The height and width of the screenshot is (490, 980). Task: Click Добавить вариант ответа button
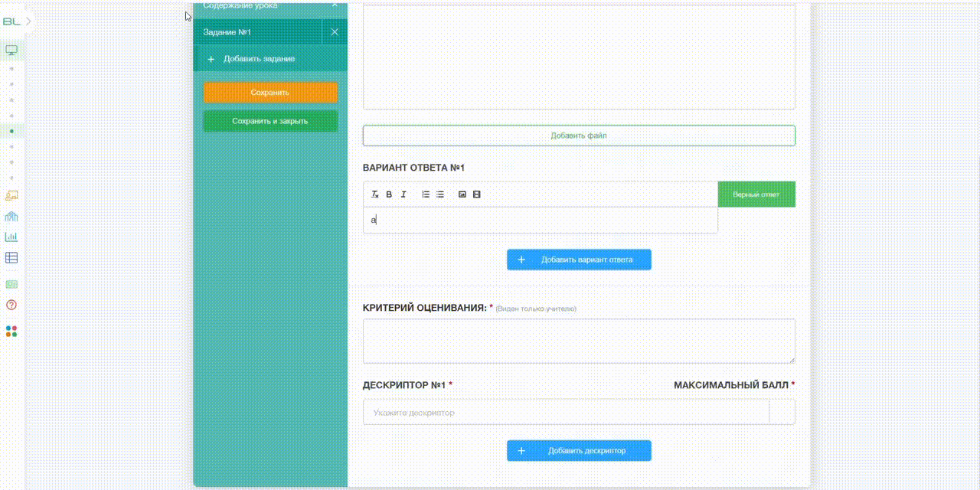pos(579,260)
